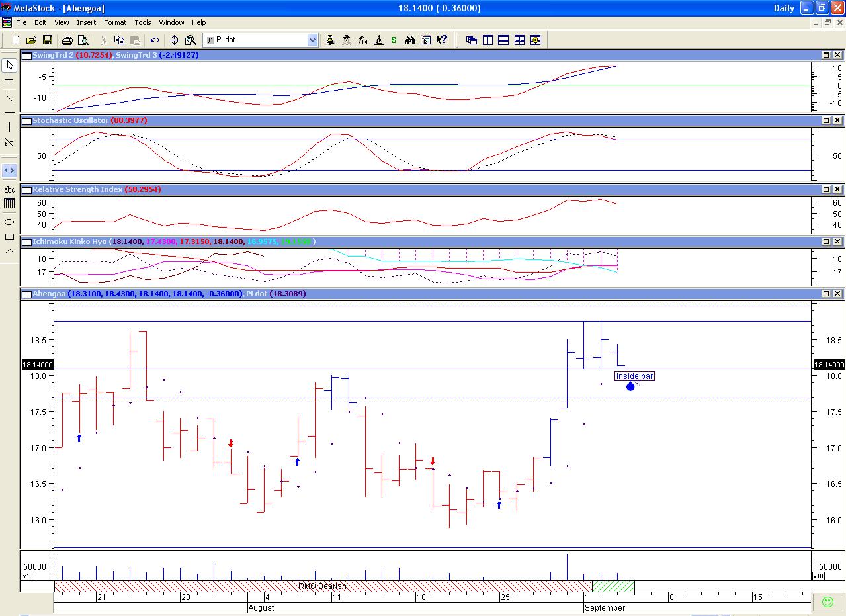The image size is (846, 616).
Task: Select the abc text annotation tool
Action: pyautogui.click(x=9, y=190)
